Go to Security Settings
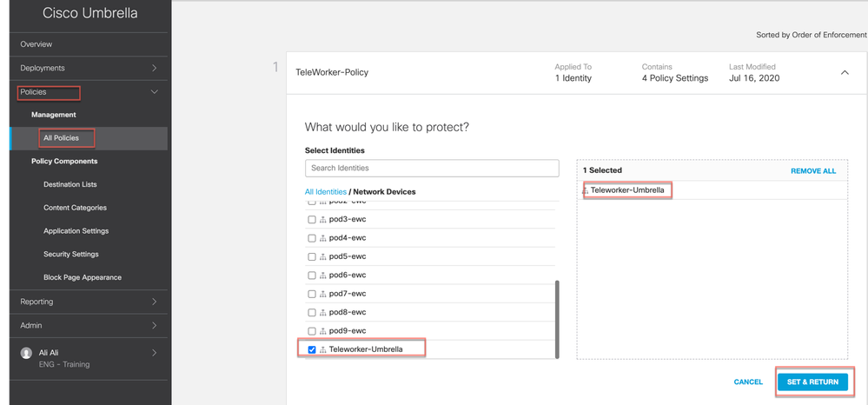The height and width of the screenshot is (405, 868). pyautogui.click(x=71, y=255)
